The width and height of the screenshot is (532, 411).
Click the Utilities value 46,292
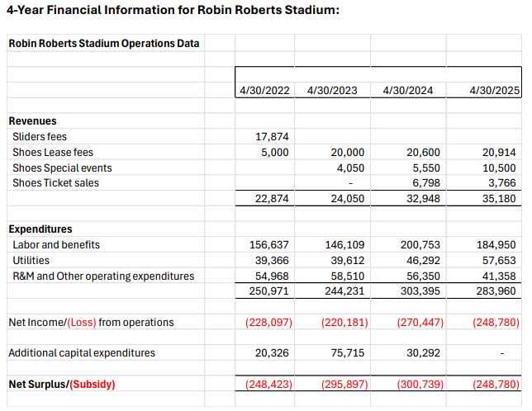[x=423, y=261]
